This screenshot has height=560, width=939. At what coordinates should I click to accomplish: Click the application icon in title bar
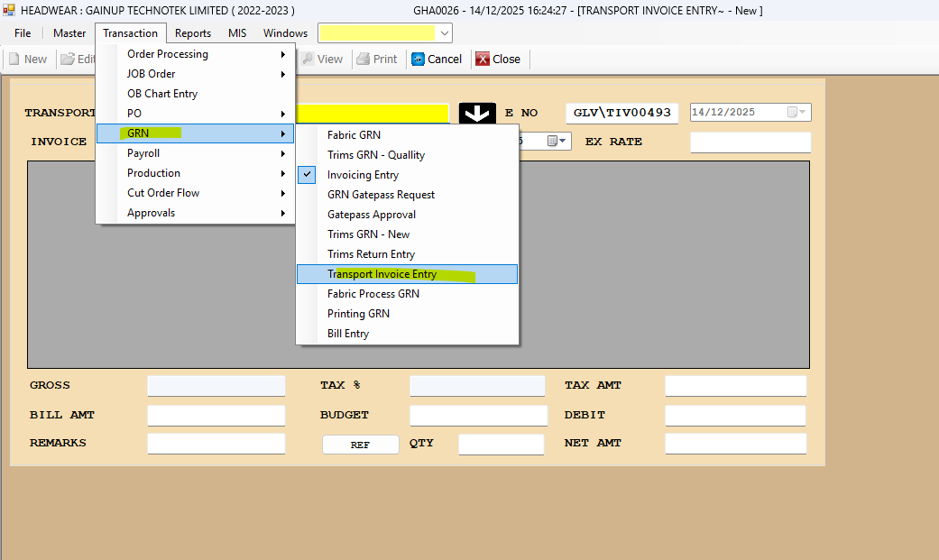point(9,10)
